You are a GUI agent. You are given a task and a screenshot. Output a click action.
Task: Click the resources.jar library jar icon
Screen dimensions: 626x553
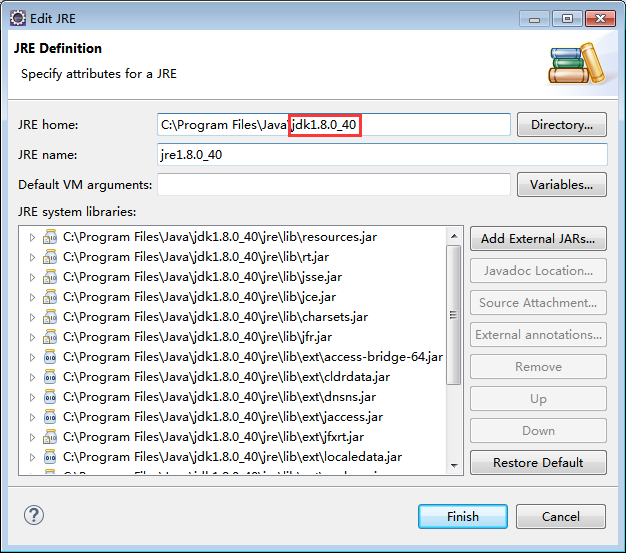click(x=50, y=237)
